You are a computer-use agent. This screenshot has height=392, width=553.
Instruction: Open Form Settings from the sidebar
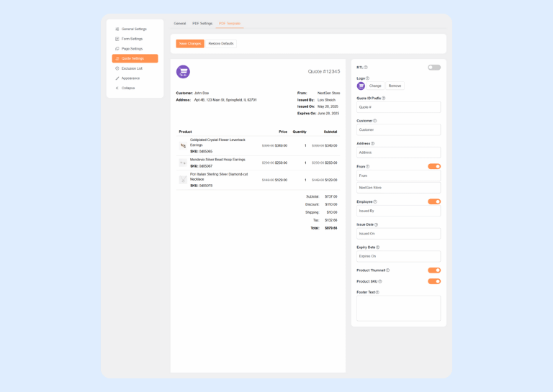pyautogui.click(x=132, y=39)
